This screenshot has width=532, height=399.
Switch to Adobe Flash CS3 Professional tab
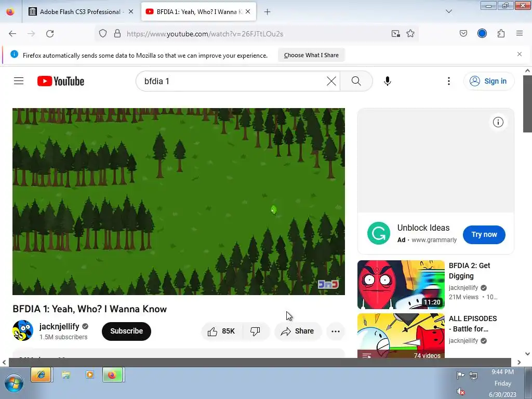pos(81,12)
